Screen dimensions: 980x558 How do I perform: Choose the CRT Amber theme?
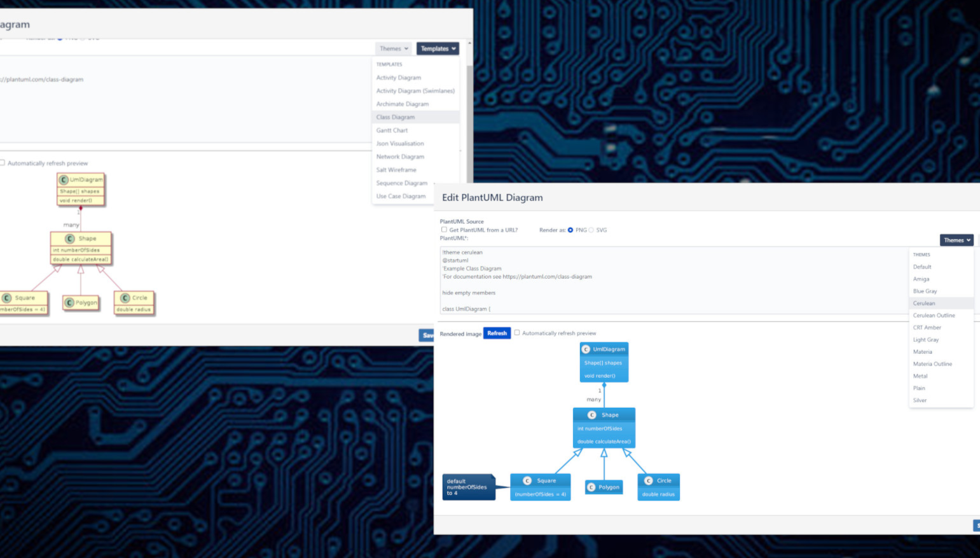[927, 328]
